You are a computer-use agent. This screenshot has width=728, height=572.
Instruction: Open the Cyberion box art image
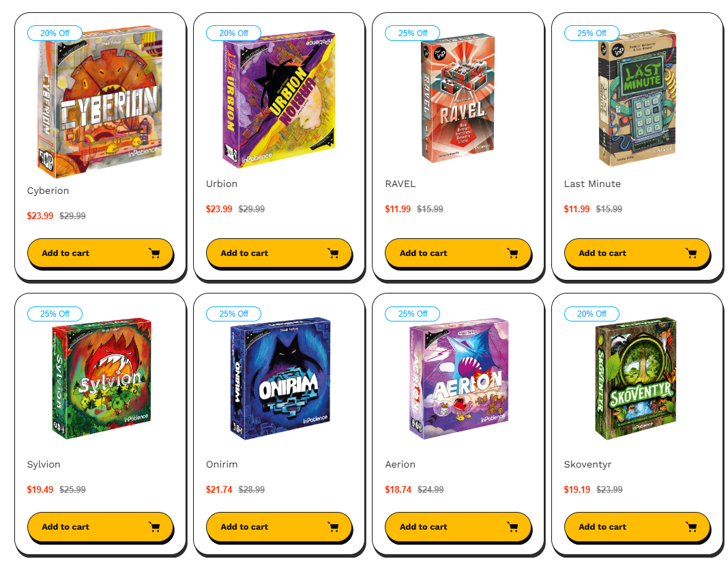pyautogui.click(x=100, y=102)
